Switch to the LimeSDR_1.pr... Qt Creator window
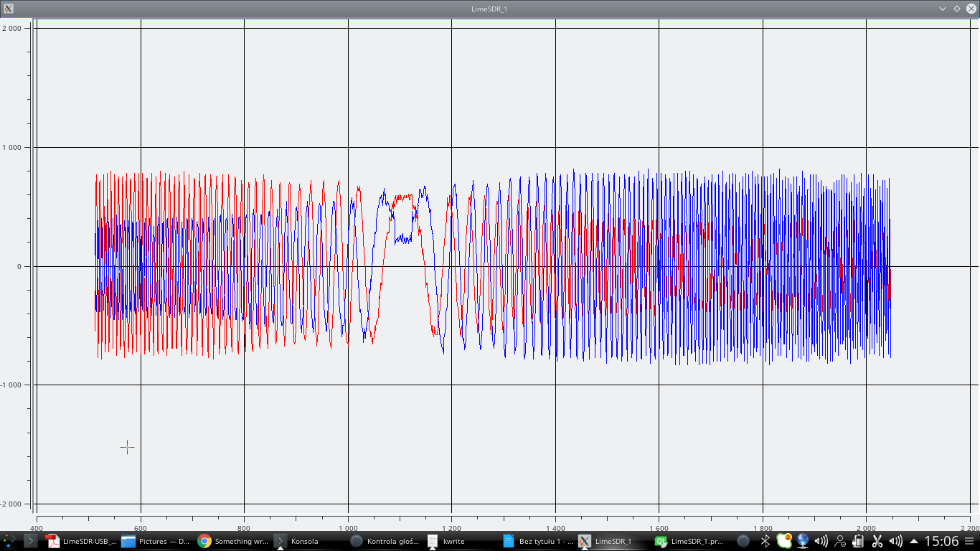980x551 pixels. tap(688, 541)
